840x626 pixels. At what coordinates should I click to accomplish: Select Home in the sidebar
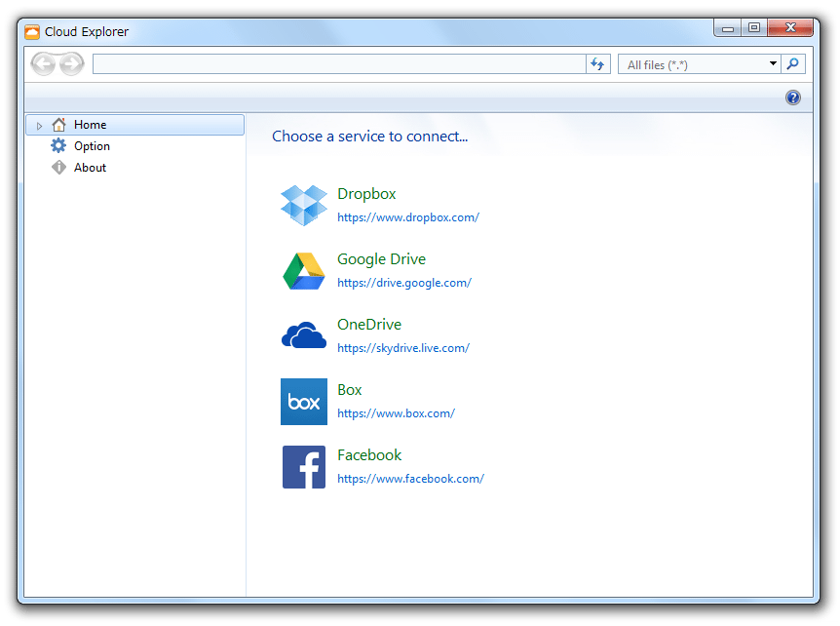pyautogui.click(x=135, y=125)
